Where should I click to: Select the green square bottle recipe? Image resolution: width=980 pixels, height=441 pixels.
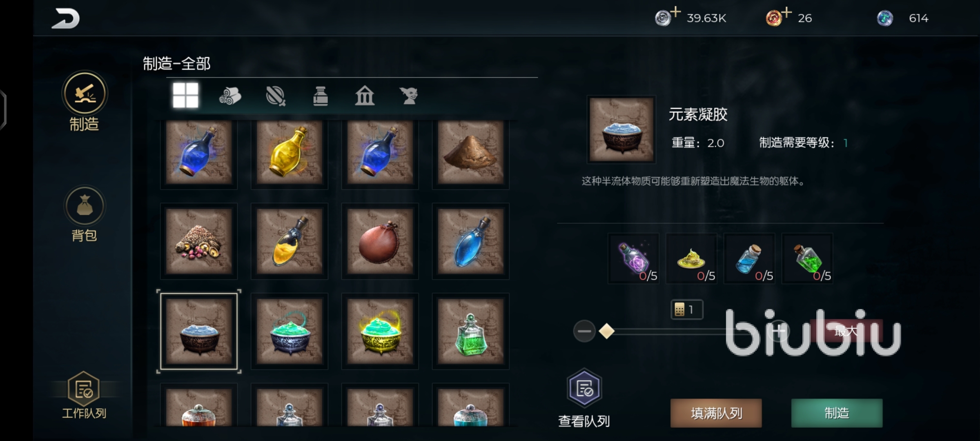470,331
